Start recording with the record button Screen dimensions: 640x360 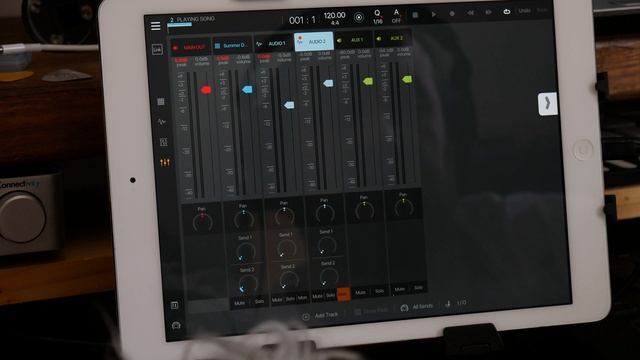(452, 13)
